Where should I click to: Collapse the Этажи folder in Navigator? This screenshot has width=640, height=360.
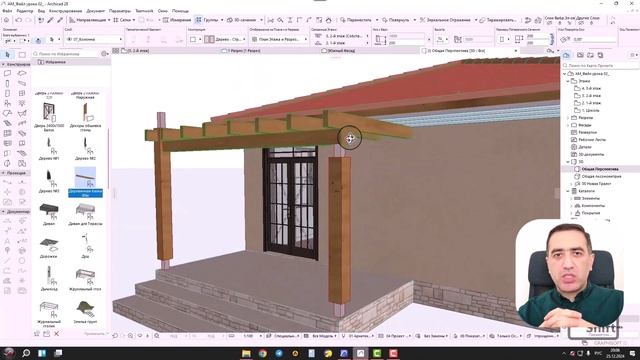[568, 81]
